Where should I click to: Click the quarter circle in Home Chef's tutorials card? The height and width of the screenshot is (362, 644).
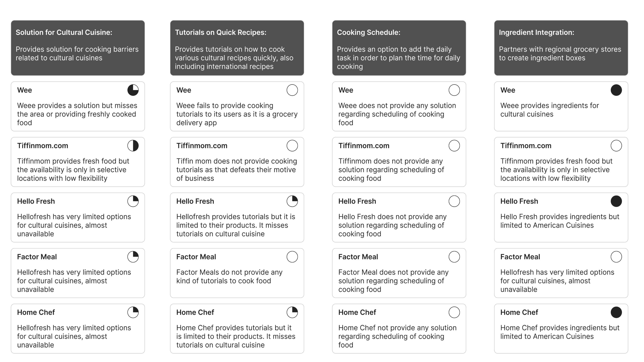coord(292,312)
